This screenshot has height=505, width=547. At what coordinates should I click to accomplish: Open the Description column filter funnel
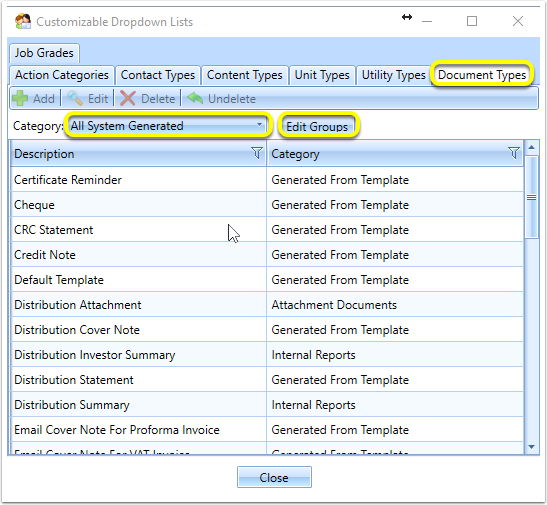[257, 153]
